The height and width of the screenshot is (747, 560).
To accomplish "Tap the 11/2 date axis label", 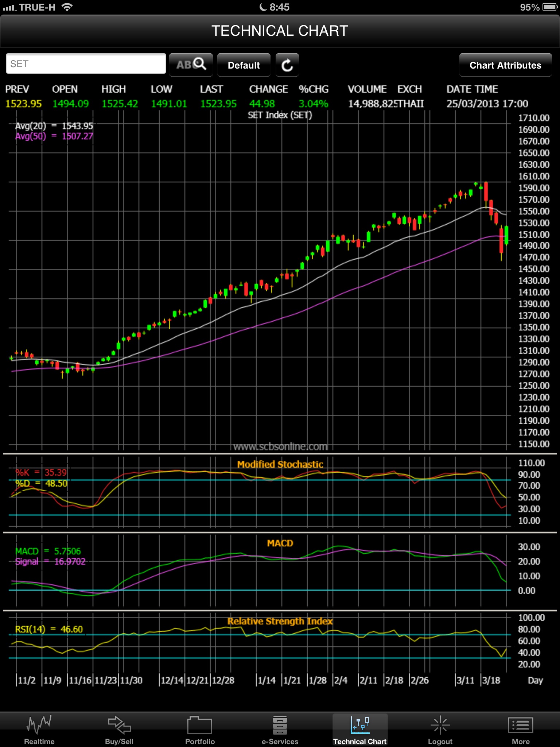I will pos(26,680).
